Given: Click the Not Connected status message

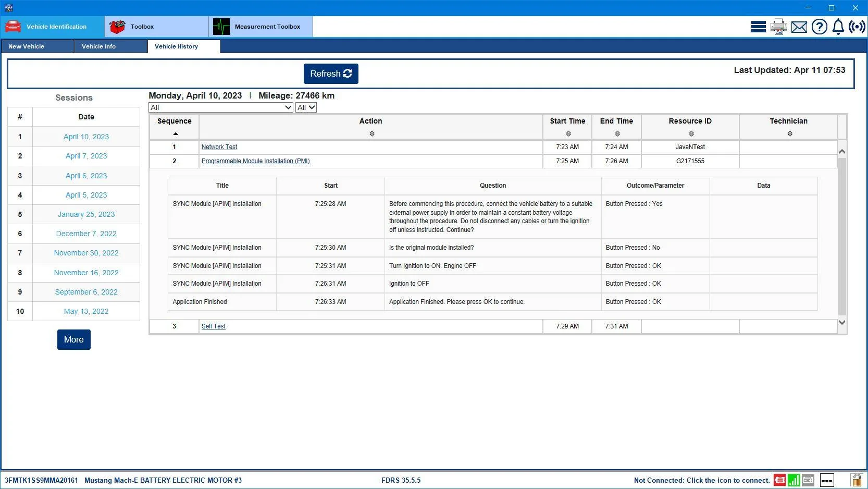Looking at the screenshot, I should (x=702, y=480).
